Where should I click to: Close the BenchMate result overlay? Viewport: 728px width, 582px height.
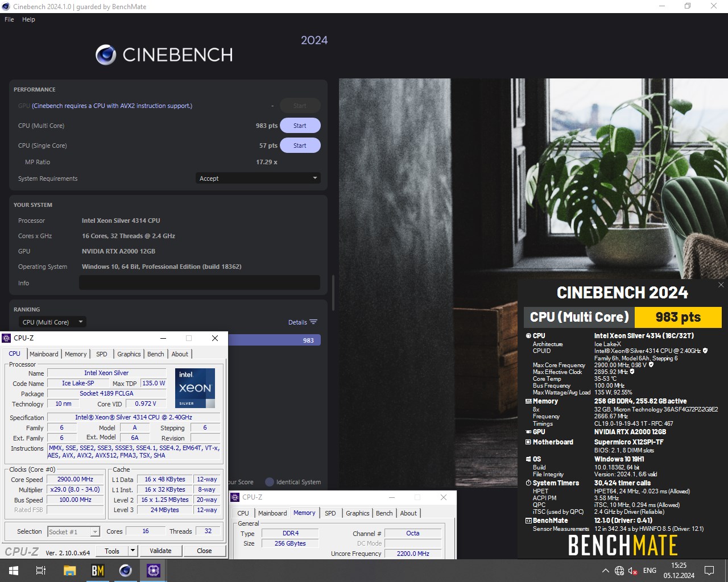(721, 285)
